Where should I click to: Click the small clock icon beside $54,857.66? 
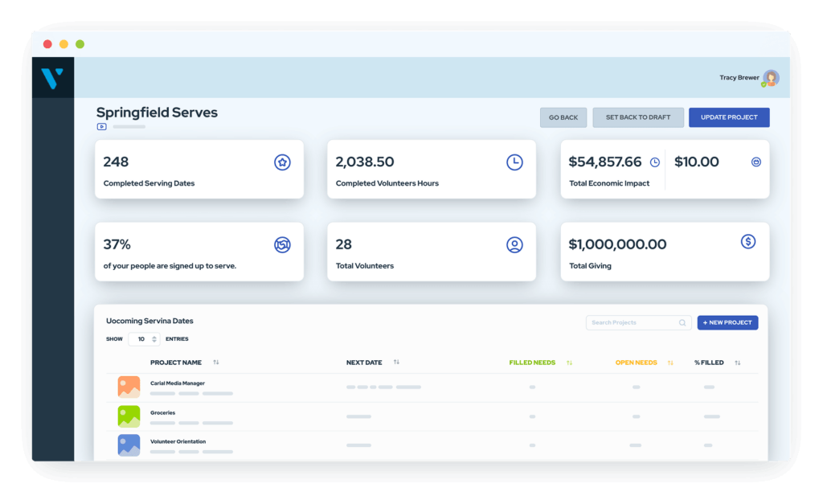pos(654,162)
